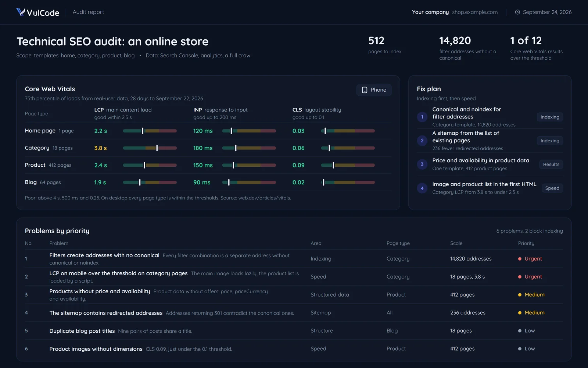Click the Product CLS gauge bar
This screenshot has width=588, height=368.
tap(348, 165)
